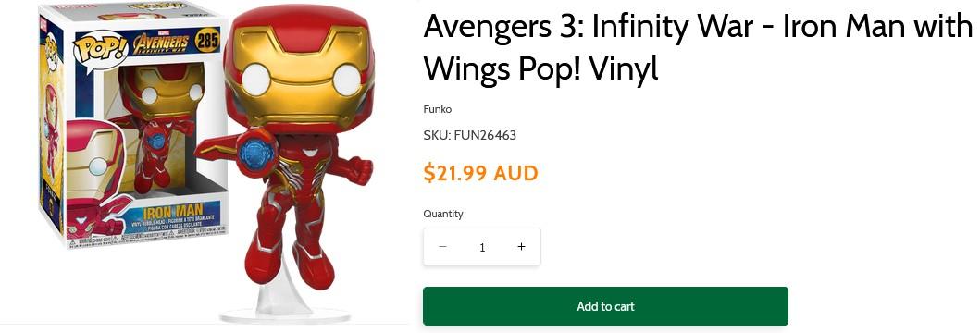Click the 285 number badge on box

pos(207,42)
